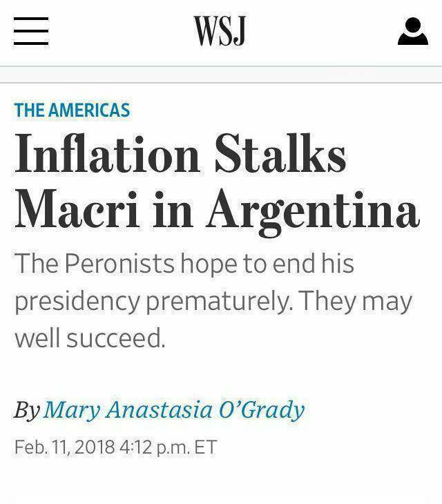Screen dimensions: 442x504
Task: Click the first name "Mary" in the byline
Action: (x=68, y=409)
